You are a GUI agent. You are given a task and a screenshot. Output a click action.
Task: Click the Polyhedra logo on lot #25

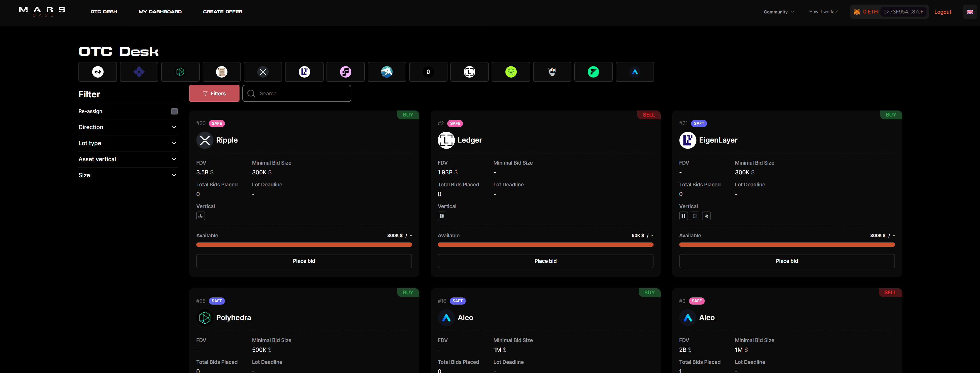pos(205,317)
